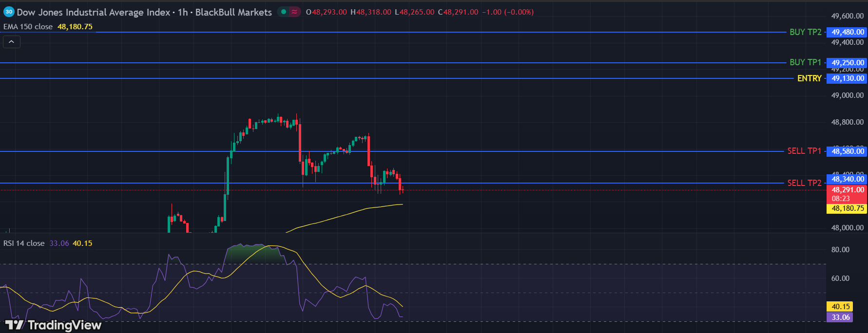Click the red current price 48,291.00 label
Image resolution: width=868 pixels, height=333 pixels.
[847, 190]
